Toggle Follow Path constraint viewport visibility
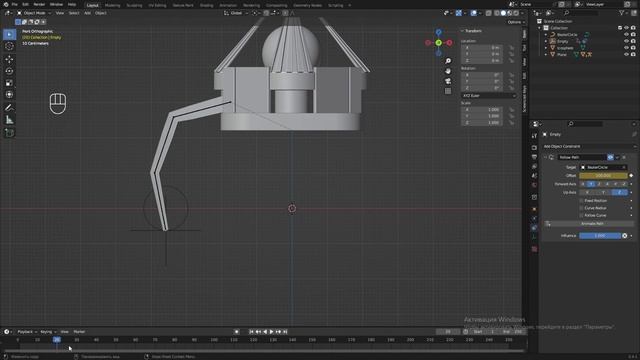The height and width of the screenshot is (360, 640). pos(610,158)
